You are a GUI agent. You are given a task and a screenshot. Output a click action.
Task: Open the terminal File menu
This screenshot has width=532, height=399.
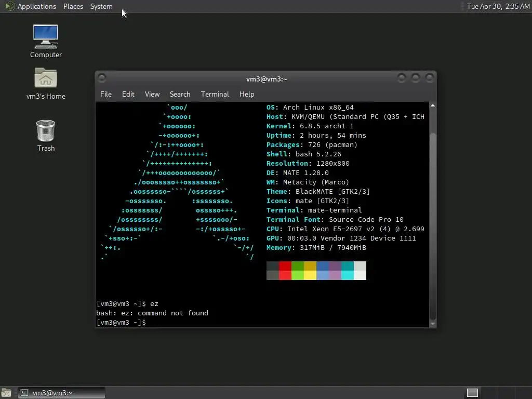[x=106, y=94]
